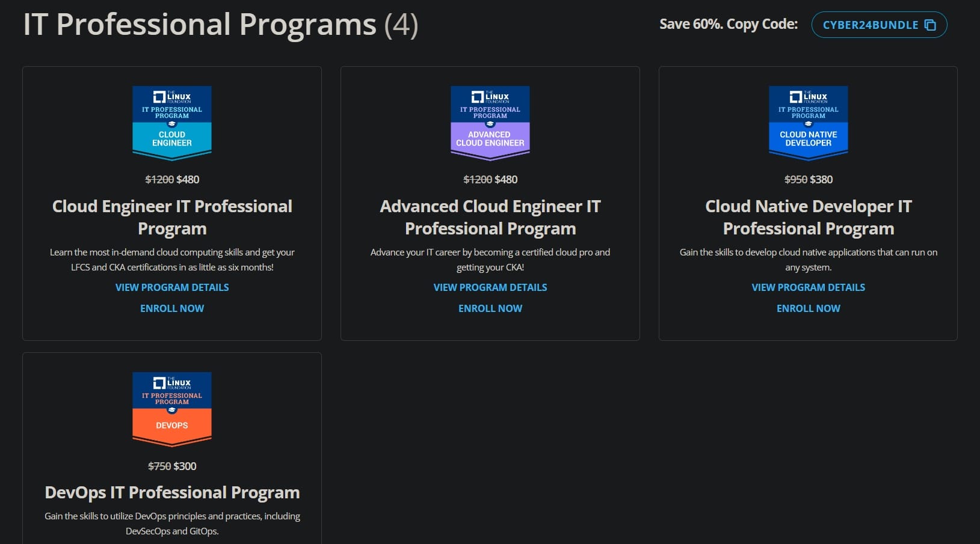
Task: Enroll in the Advanced Cloud Engineer program
Action: coord(490,308)
